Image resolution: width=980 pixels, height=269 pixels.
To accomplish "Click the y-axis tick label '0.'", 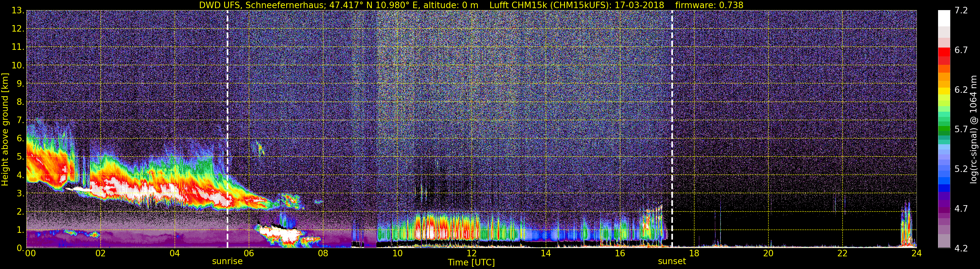I will tap(20, 248).
